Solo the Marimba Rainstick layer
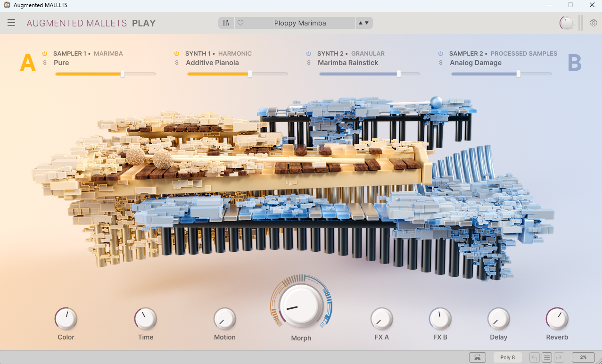This screenshot has width=602, height=364. [309, 63]
